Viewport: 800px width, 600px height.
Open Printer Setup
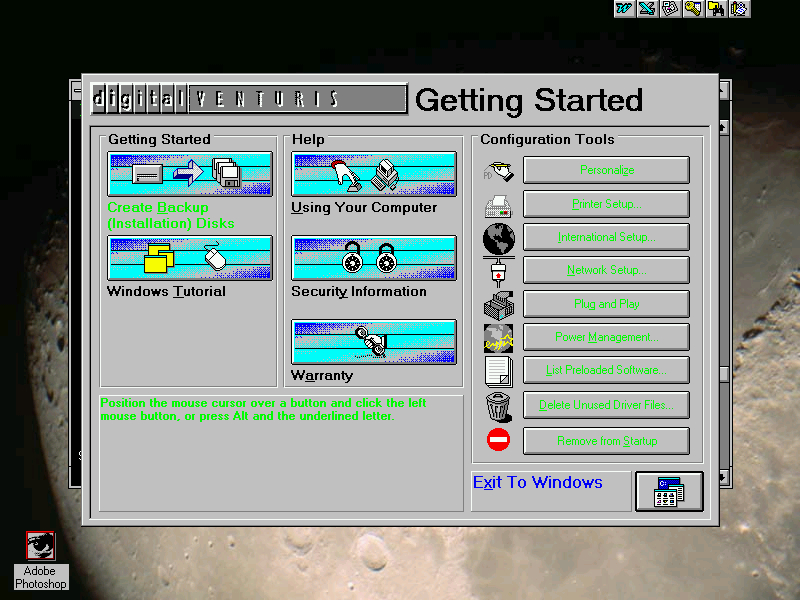(606, 204)
